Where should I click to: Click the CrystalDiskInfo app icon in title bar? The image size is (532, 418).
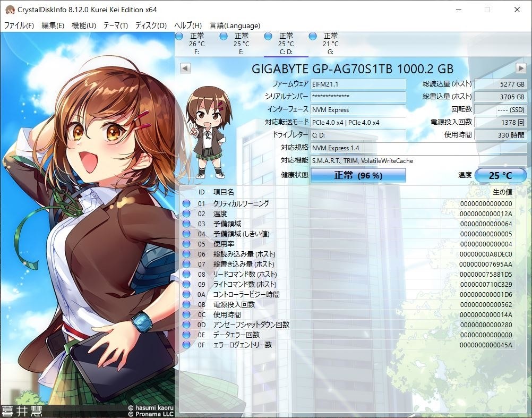click(10, 10)
